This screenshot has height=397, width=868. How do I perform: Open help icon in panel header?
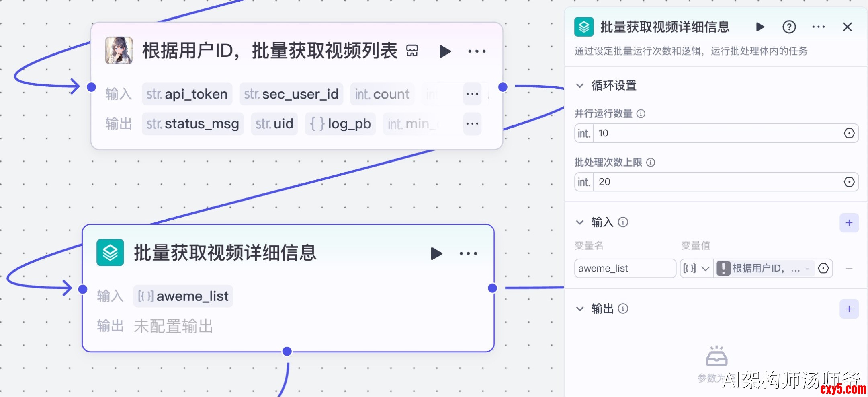[789, 27]
